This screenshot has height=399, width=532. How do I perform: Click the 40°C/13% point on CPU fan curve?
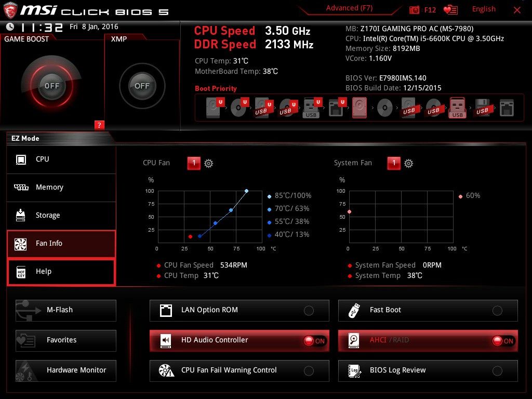pos(200,236)
